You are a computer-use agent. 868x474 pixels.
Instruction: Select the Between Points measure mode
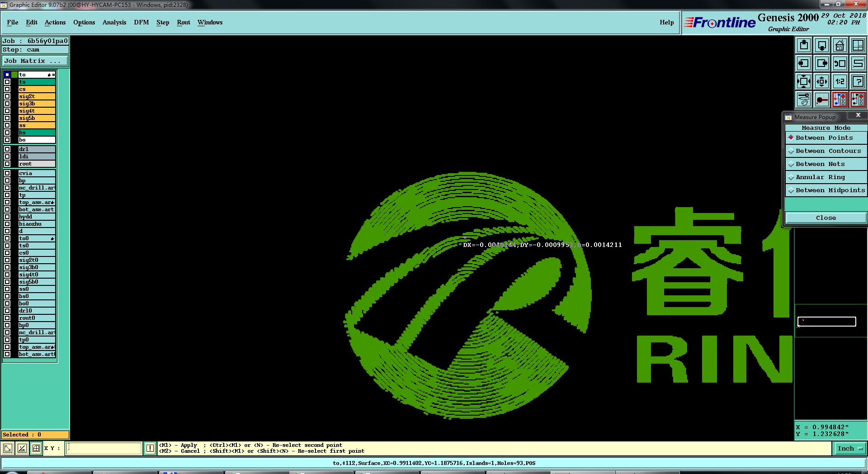click(x=826, y=138)
